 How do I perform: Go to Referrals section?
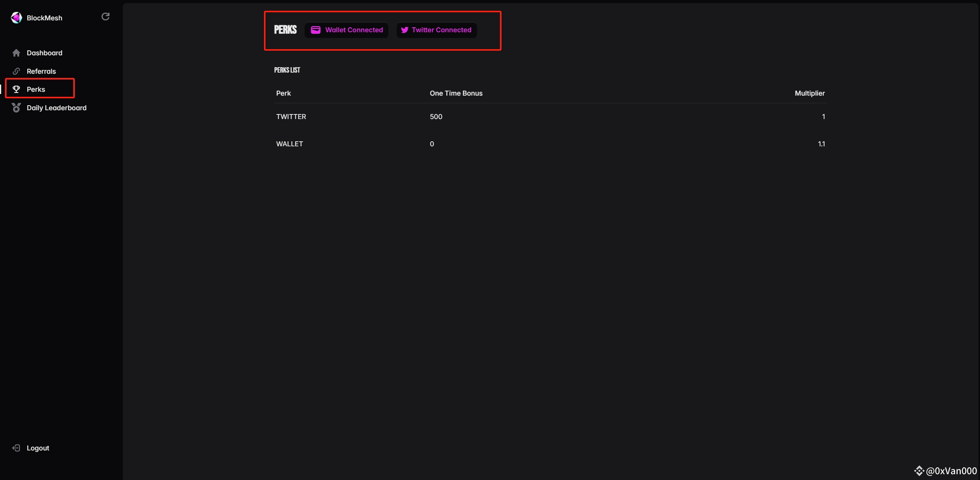click(x=41, y=71)
